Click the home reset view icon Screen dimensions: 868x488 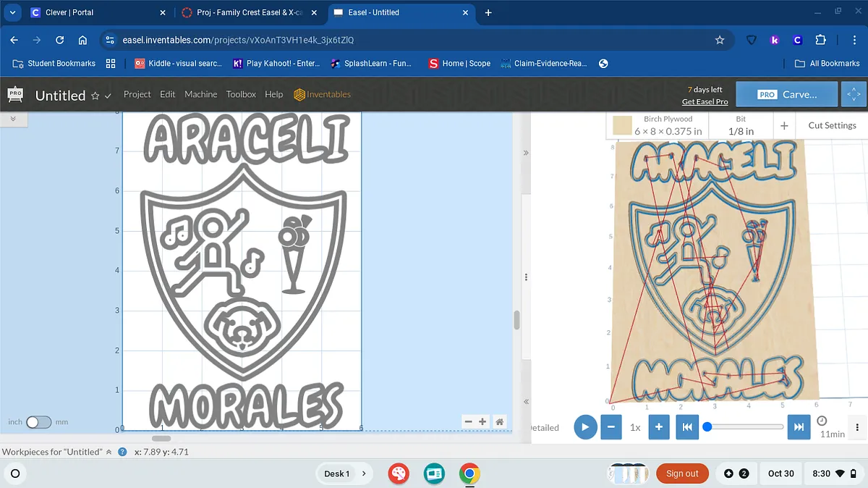499,421
